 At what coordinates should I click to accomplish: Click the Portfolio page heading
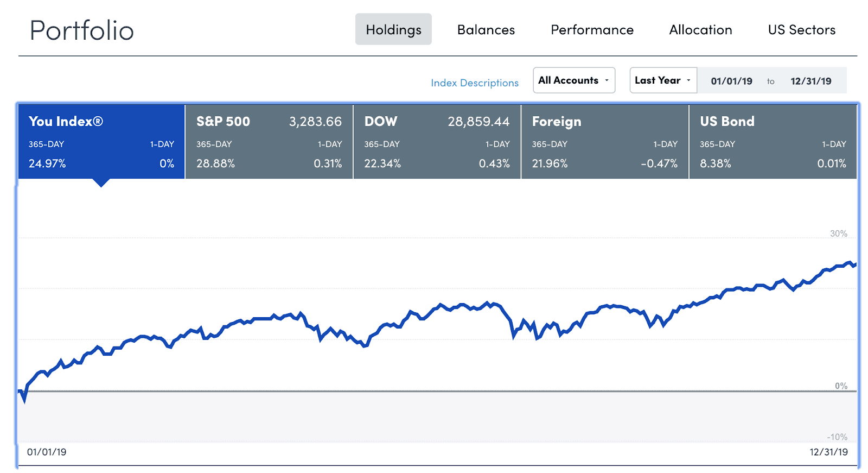point(82,30)
